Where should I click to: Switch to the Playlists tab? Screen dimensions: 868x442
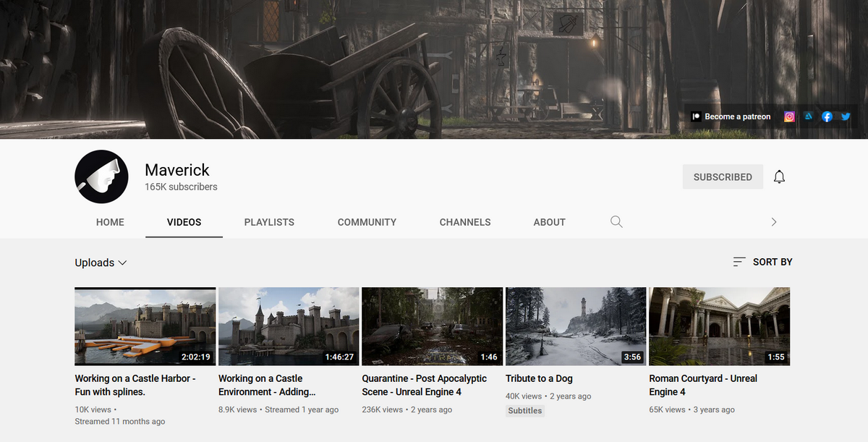(269, 222)
